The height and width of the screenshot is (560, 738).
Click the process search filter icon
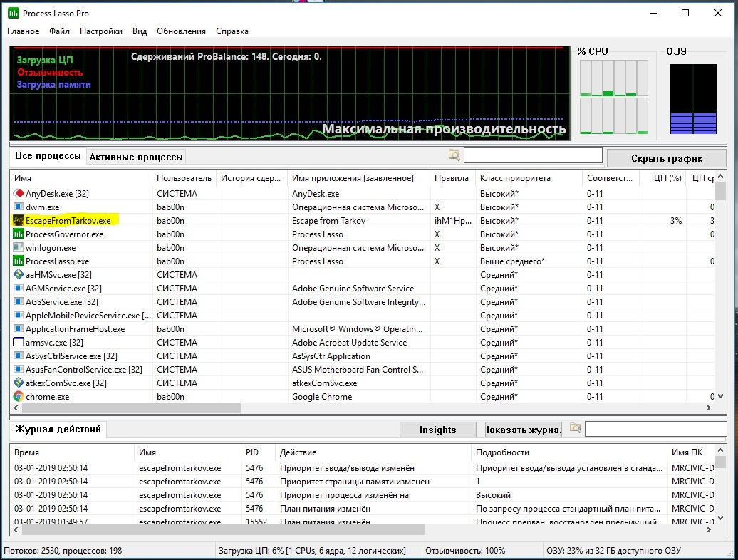point(454,155)
